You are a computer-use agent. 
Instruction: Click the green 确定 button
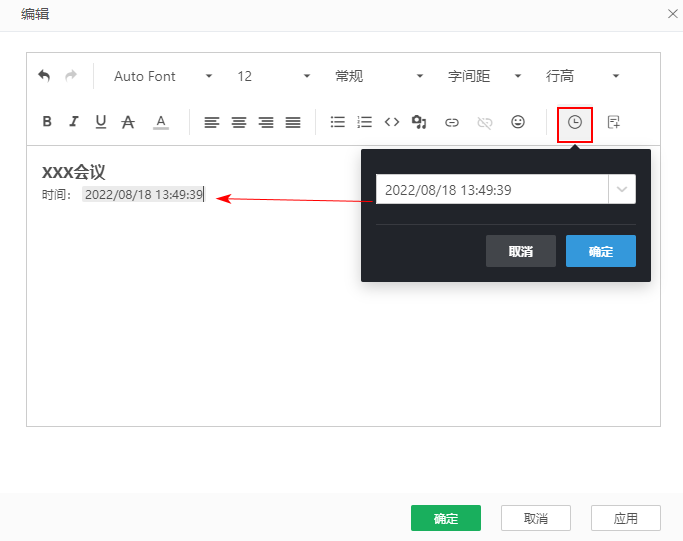tap(446, 518)
